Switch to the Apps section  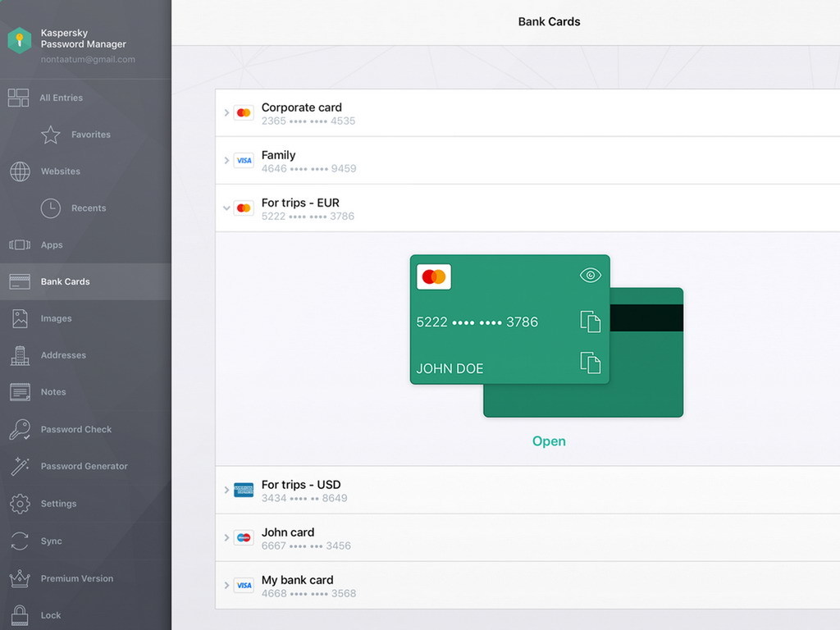52,245
